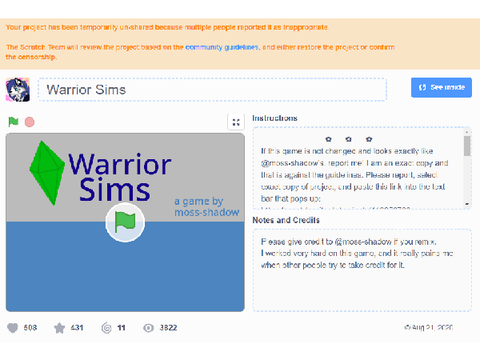Click the Warrior Sims logo text on stage
The image size is (480, 360).
[120, 177]
